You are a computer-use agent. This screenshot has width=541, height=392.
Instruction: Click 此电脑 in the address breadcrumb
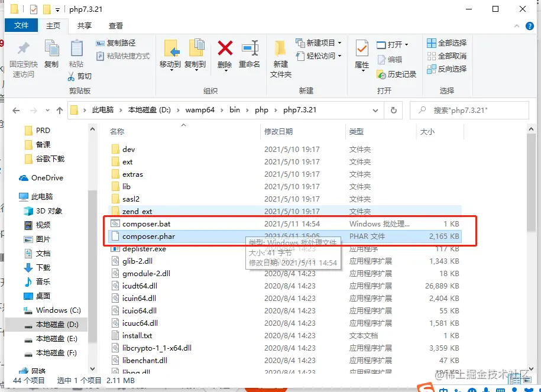103,110
